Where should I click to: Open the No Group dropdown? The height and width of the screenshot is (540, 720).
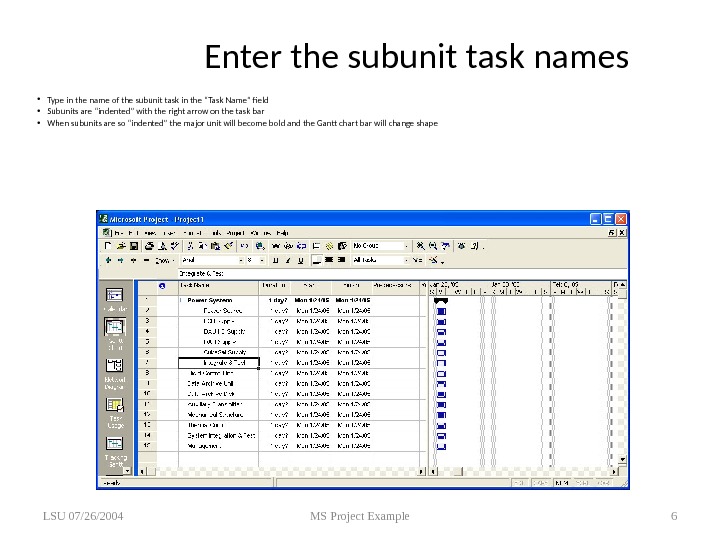tap(406, 246)
